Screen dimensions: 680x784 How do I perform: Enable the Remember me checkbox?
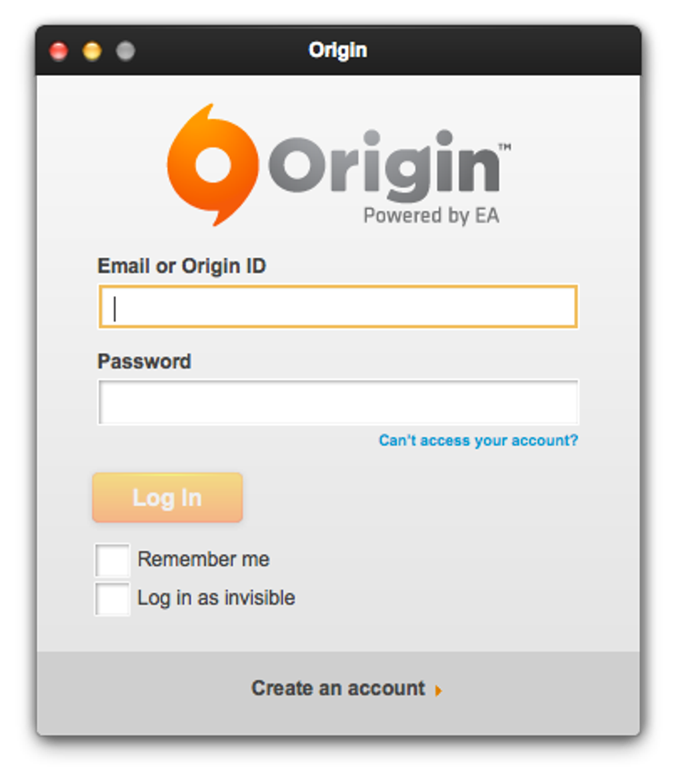[x=113, y=560]
